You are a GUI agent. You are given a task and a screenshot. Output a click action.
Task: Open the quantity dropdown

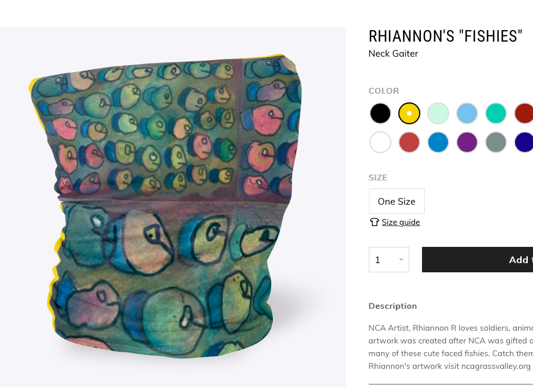click(389, 260)
